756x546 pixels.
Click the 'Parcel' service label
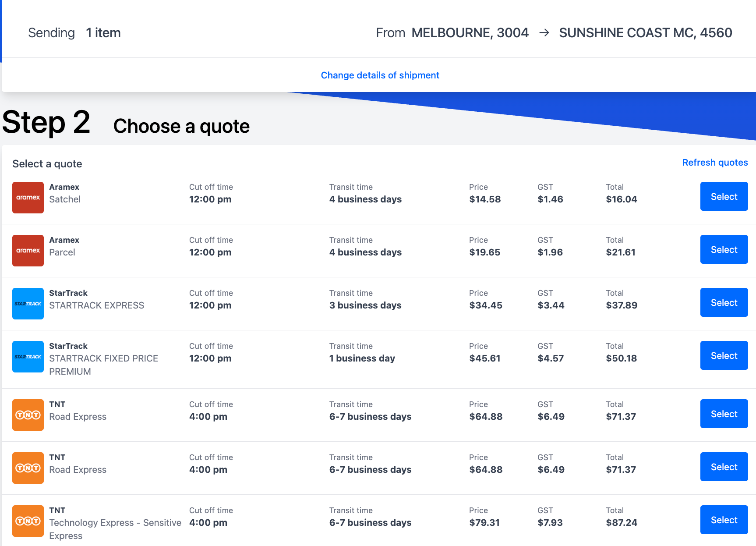tap(62, 252)
